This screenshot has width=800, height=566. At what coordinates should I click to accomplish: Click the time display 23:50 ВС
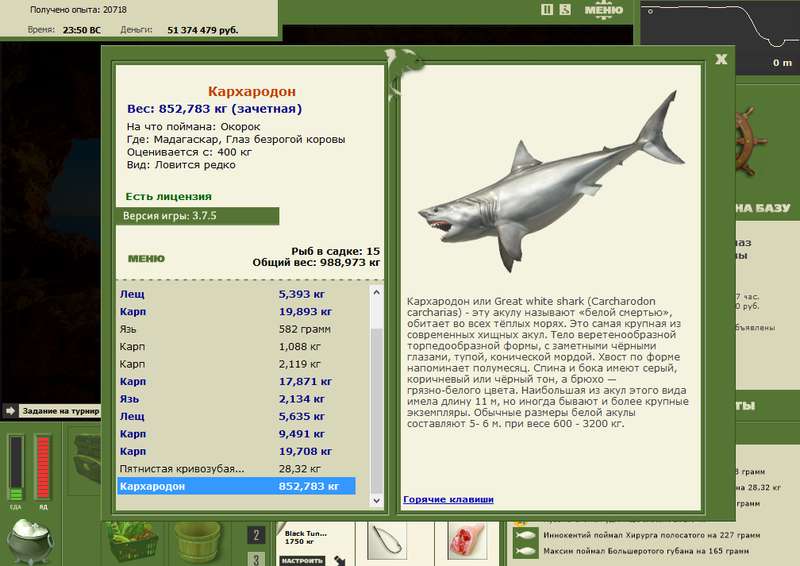(x=82, y=30)
